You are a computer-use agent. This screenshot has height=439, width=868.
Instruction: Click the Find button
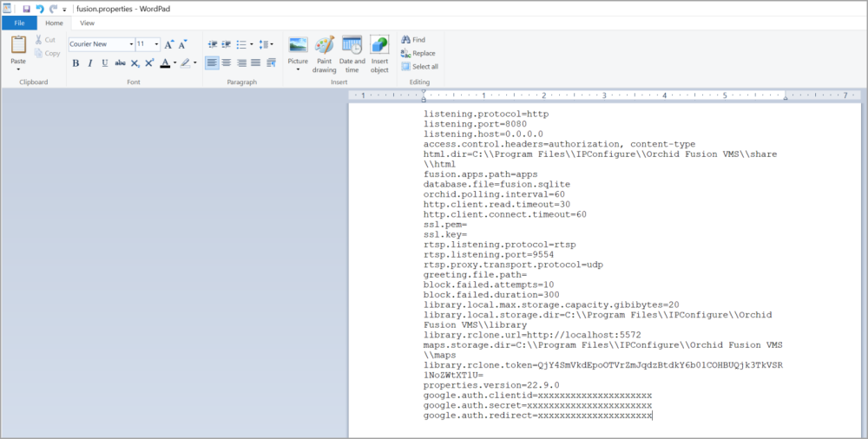point(413,40)
